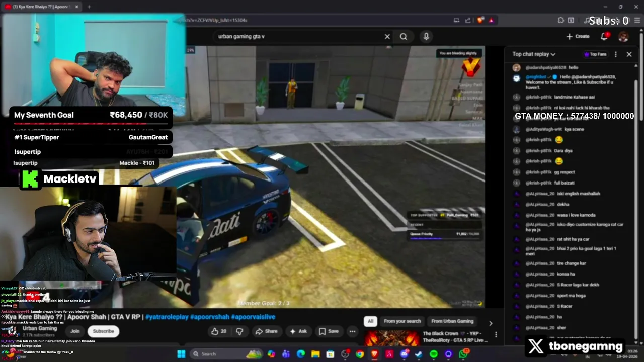The height and width of the screenshot is (362, 644).
Task: Open Windows Start menu
Action: (181, 354)
